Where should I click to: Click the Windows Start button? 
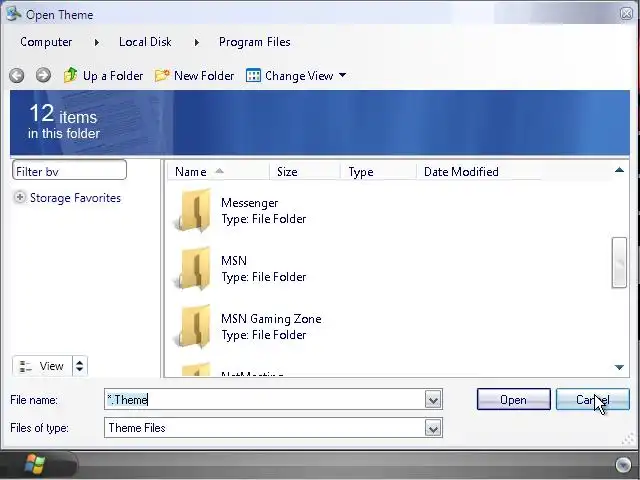pos(34,464)
